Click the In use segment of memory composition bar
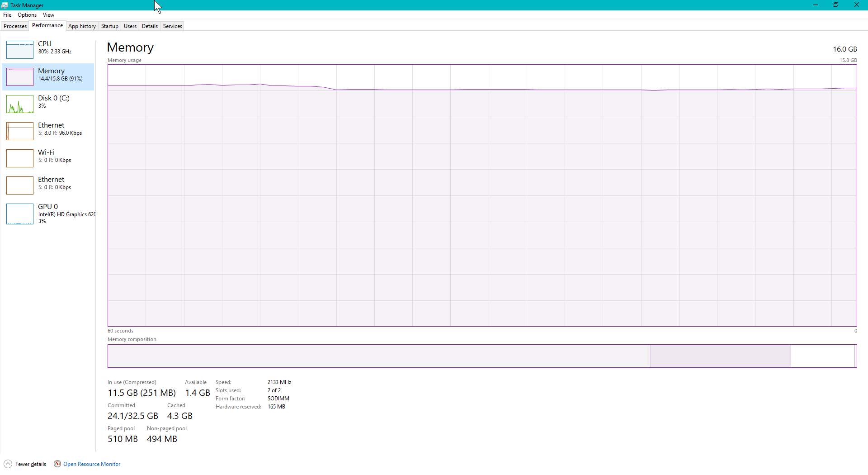 379,356
